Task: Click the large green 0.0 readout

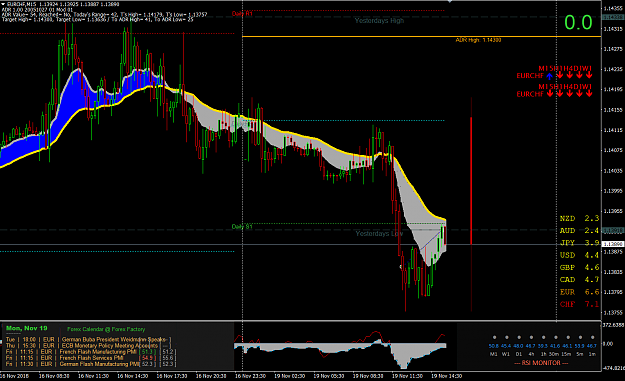Action: (578, 23)
